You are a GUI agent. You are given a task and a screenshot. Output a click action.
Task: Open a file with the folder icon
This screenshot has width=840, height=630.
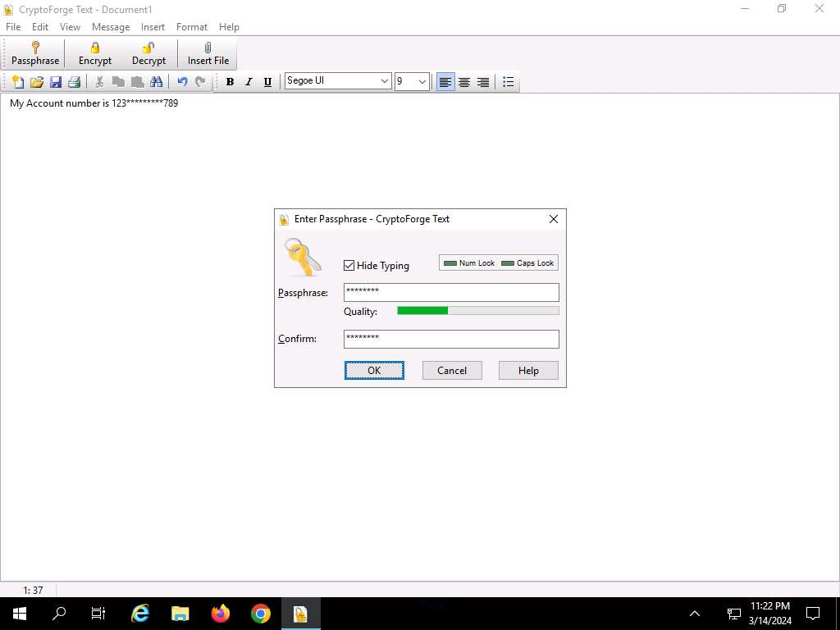pos(37,82)
